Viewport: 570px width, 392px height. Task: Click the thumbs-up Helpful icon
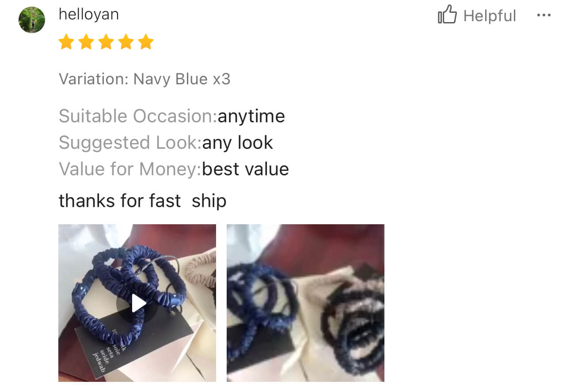click(447, 15)
